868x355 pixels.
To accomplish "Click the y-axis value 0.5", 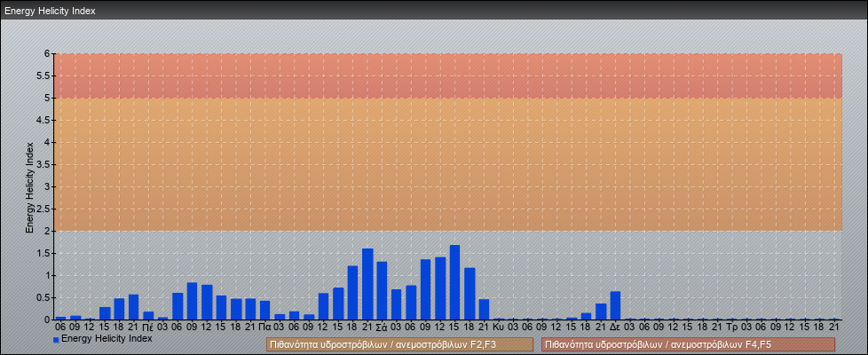I will [x=43, y=297].
